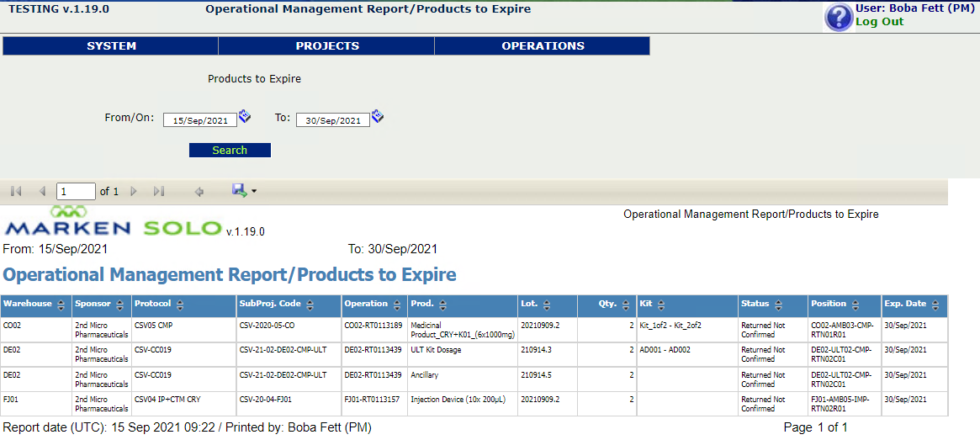This screenshot has width=980, height=440.
Task: Click back to parent report arrow
Action: (199, 192)
